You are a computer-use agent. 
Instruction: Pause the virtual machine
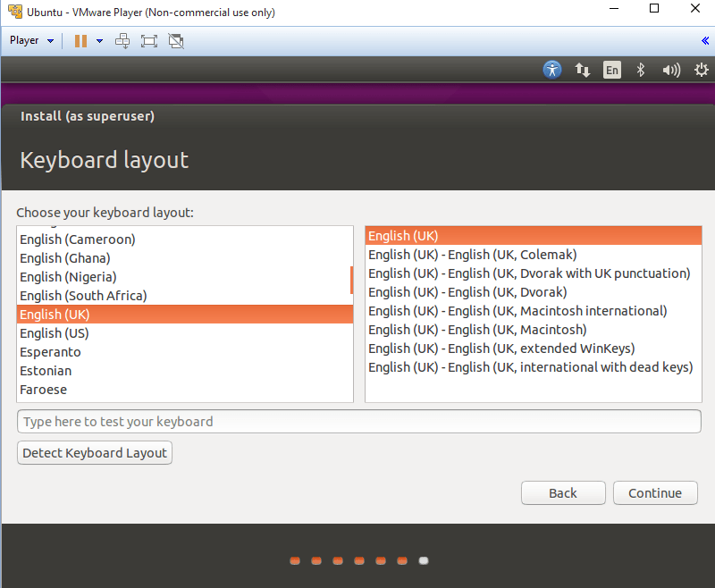(80, 40)
